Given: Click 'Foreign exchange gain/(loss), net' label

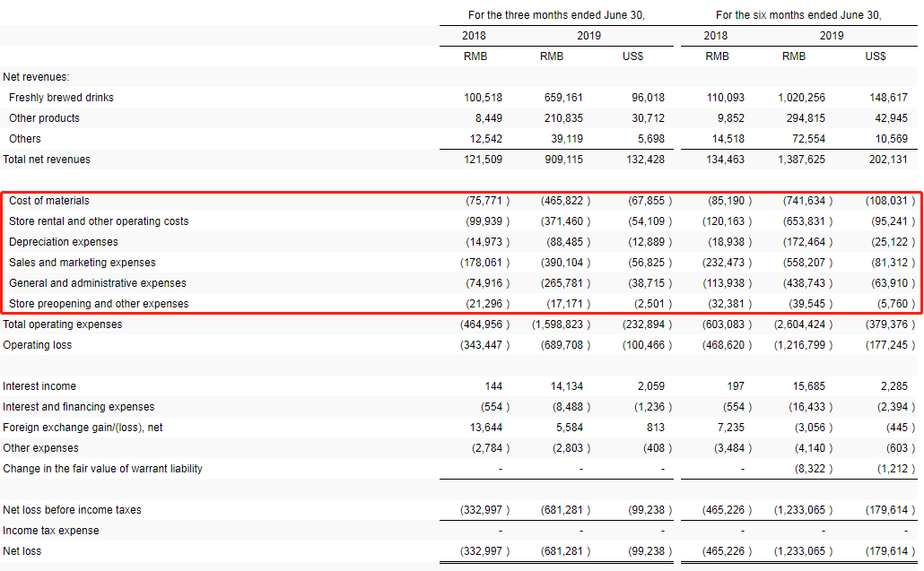Looking at the screenshot, I should (83, 428).
